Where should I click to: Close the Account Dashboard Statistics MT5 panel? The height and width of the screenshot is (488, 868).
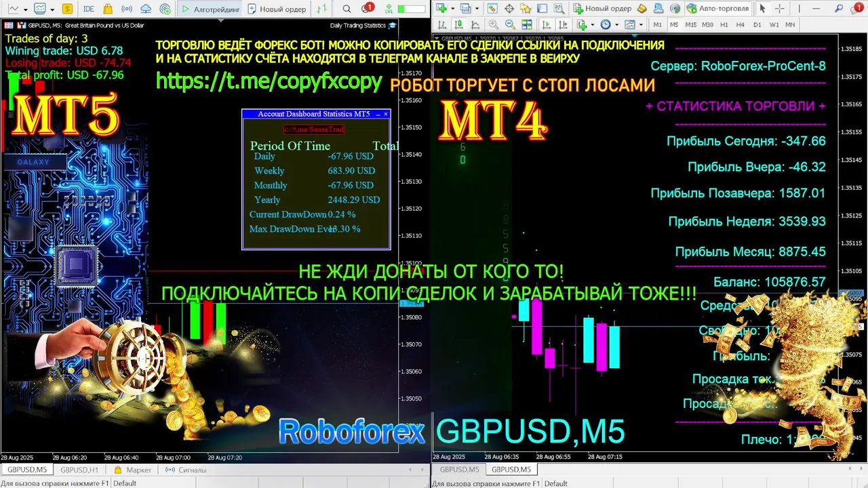(x=386, y=114)
